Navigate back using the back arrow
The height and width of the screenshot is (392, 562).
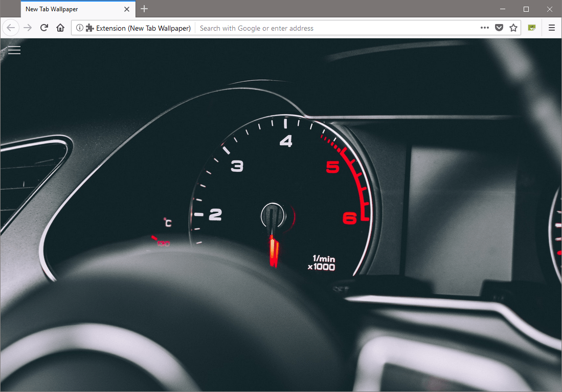pos(10,28)
